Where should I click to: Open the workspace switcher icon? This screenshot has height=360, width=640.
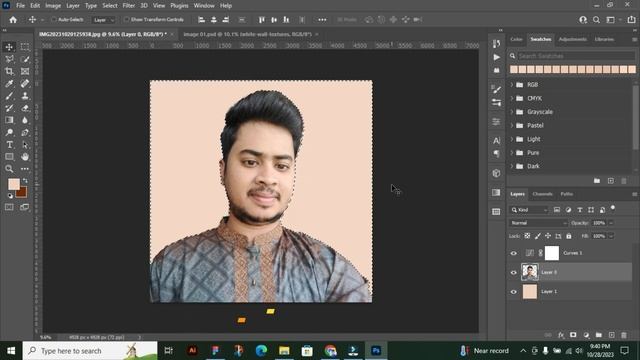click(x=611, y=20)
